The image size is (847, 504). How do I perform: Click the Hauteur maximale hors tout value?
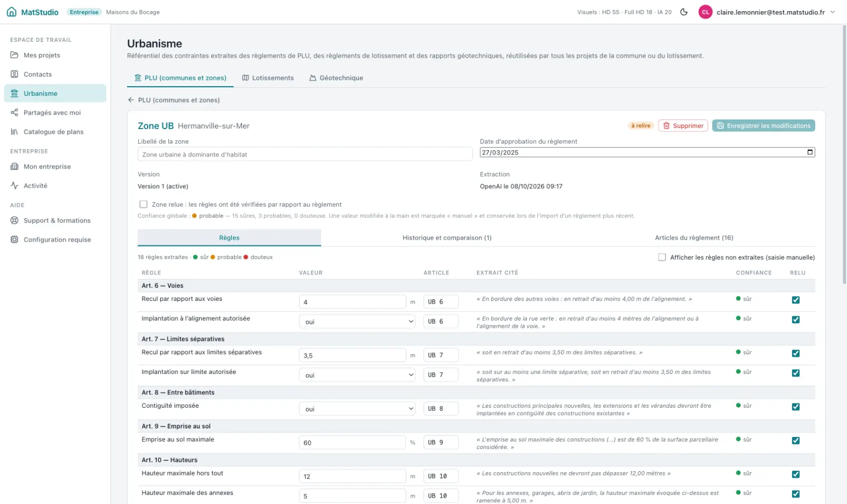pos(353,476)
